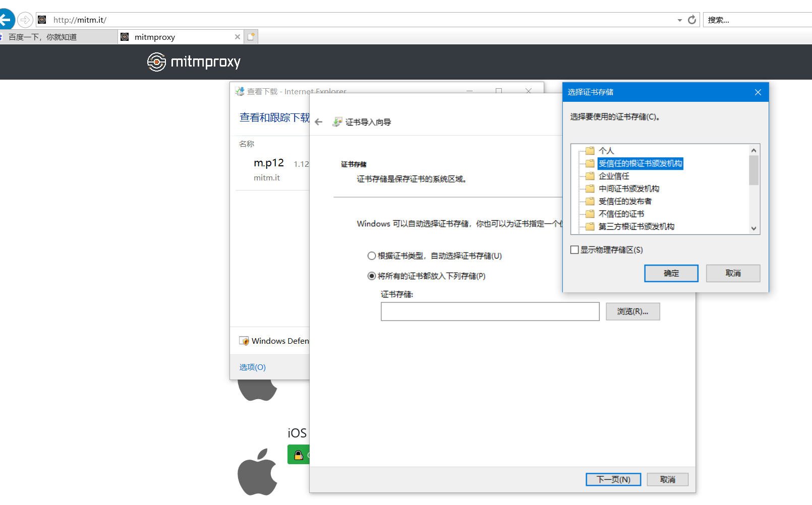Click the certificate store text field
Viewport: 812px width, 505px height.
[x=490, y=311]
